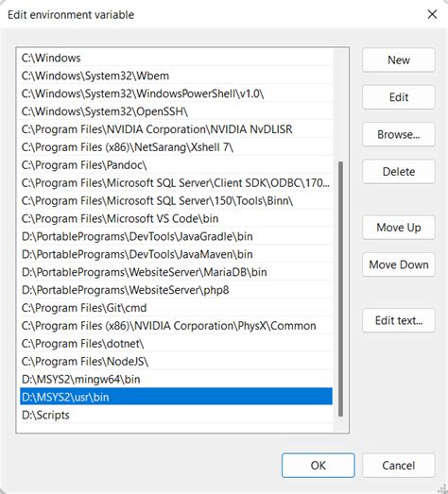Select the DevTools\JavaGradle\bin entry
The image size is (448, 494).
(176, 236)
